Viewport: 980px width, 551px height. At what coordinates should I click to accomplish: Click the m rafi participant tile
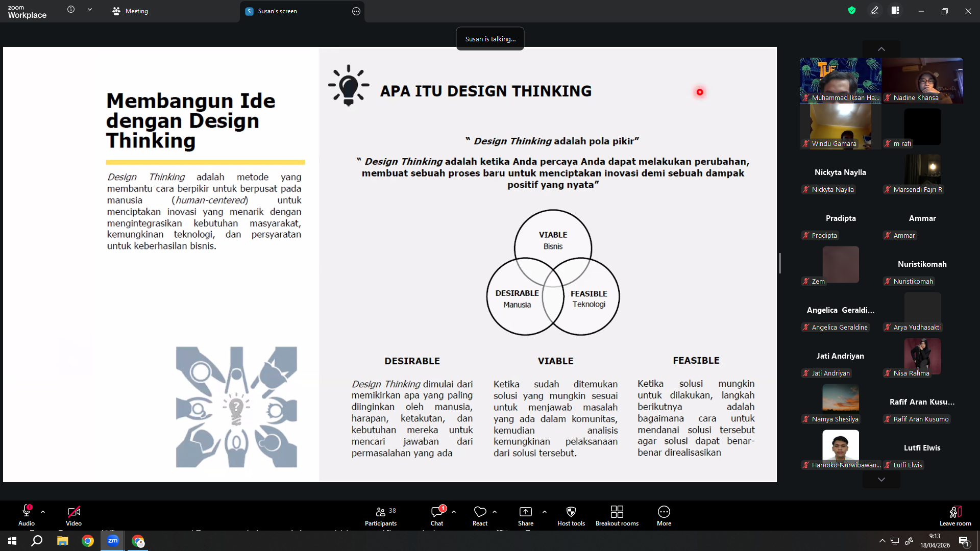(x=922, y=127)
